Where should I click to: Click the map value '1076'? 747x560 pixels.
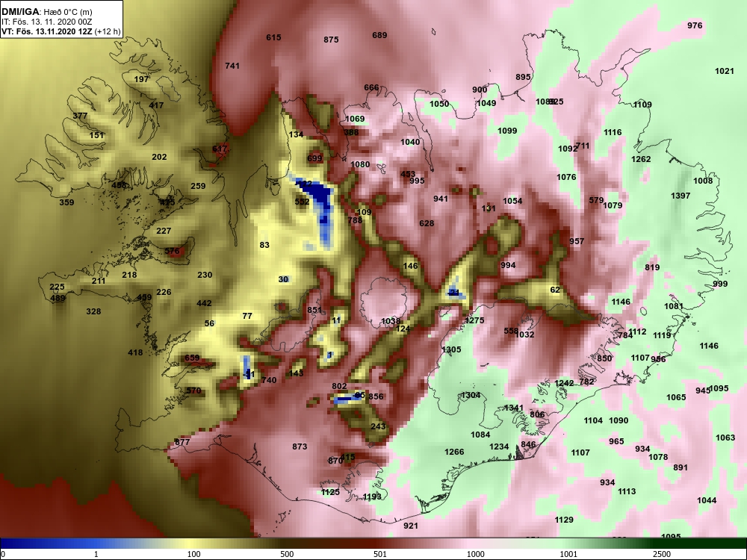tap(566, 177)
